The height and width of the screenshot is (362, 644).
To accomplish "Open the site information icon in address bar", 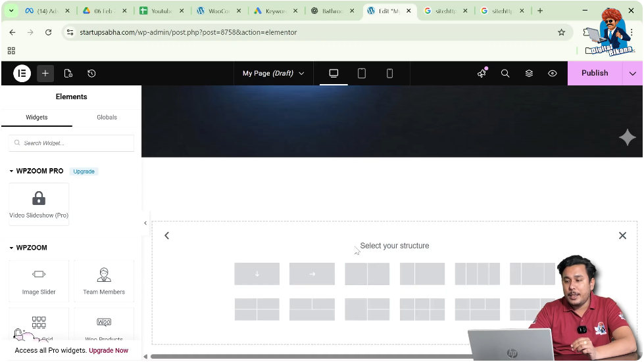I will pyautogui.click(x=70, y=32).
